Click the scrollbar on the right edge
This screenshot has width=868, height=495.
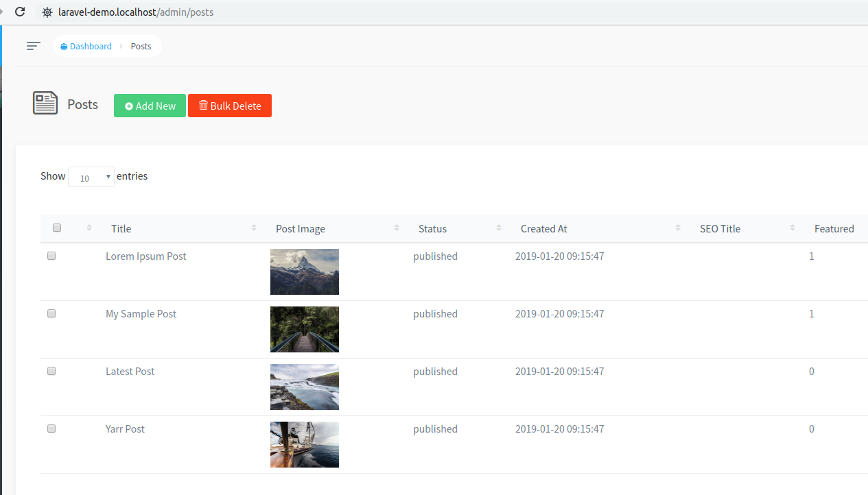click(x=865, y=247)
